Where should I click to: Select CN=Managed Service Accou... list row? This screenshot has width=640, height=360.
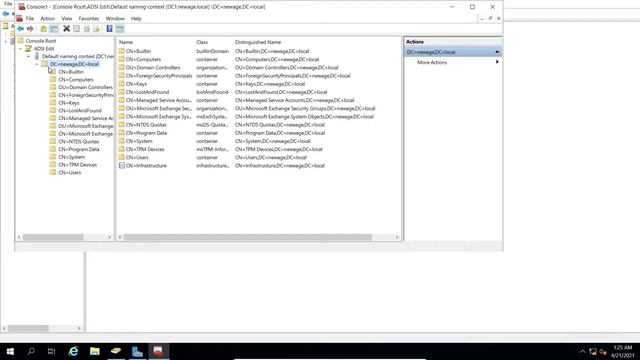(x=158, y=100)
